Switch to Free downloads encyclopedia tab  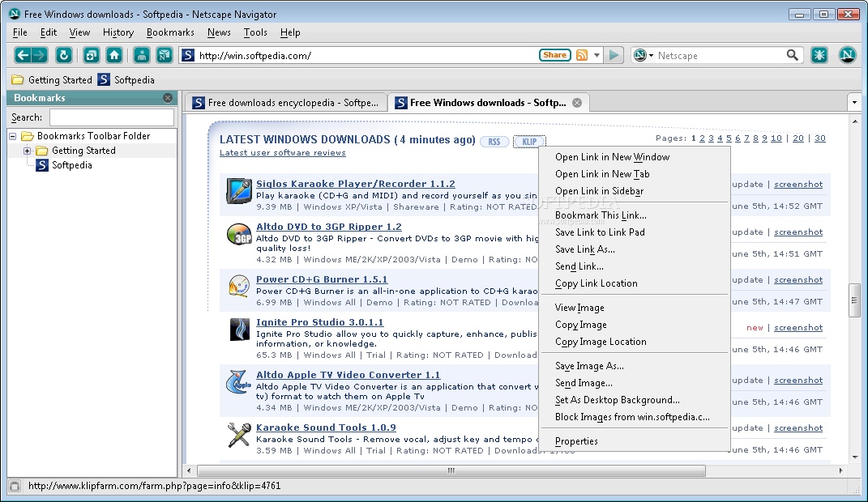coord(285,103)
